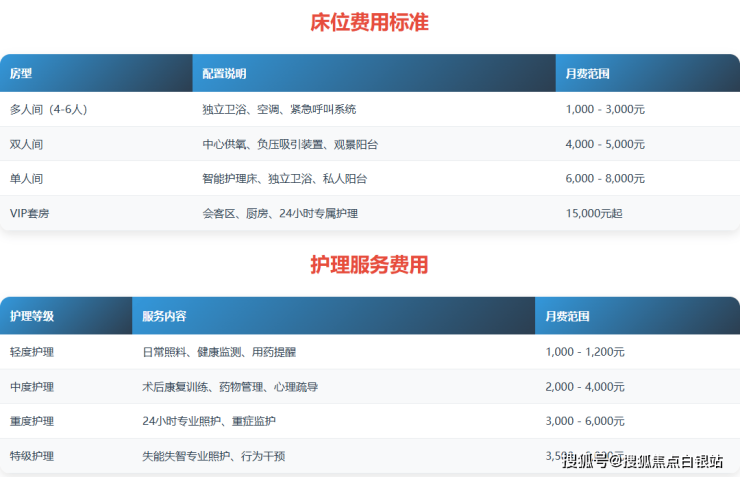Viewport: 740px width, 477px height.
Task: Select the 中度护理 care level cell
Action: click(x=32, y=386)
